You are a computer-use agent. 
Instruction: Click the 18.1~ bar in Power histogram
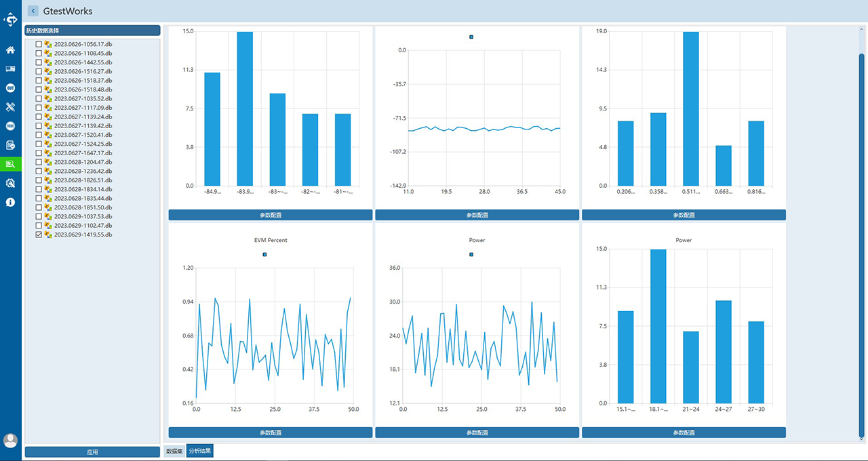point(658,326)
